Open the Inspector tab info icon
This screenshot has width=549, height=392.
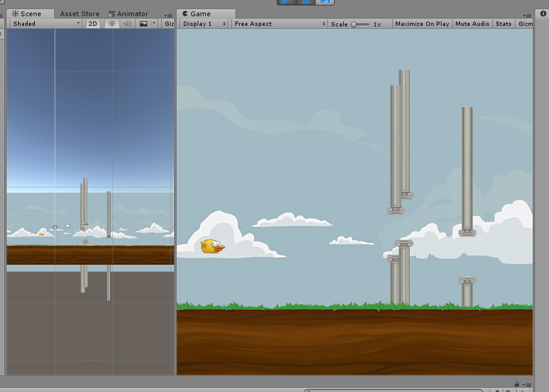tap(543, 14)
